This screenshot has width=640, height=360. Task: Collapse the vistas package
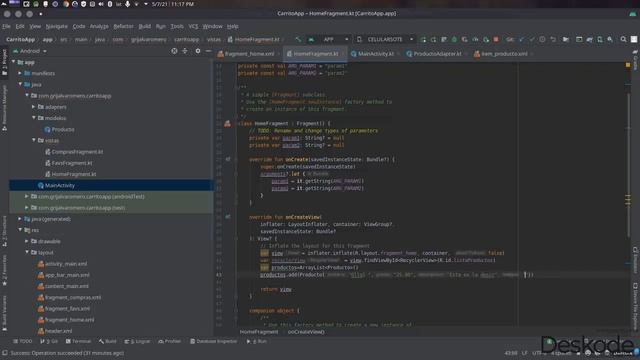coord(33,140)
